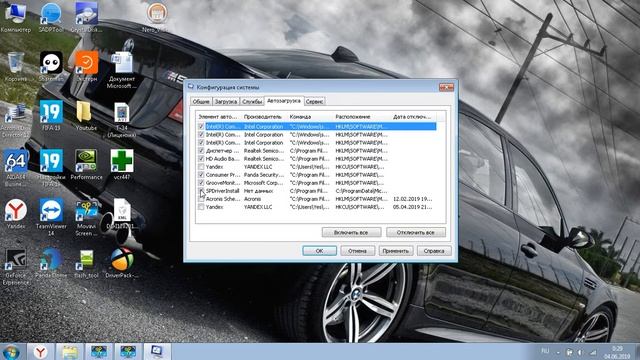Viewport: 640px width, 360px height.
Task: Open the taskbar clock and date
Action: 617,352
